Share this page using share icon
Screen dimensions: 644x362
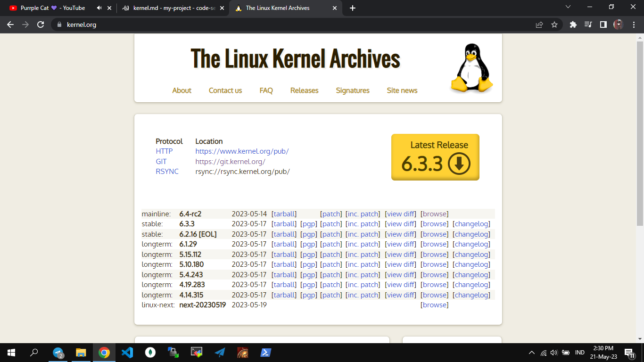539,25
